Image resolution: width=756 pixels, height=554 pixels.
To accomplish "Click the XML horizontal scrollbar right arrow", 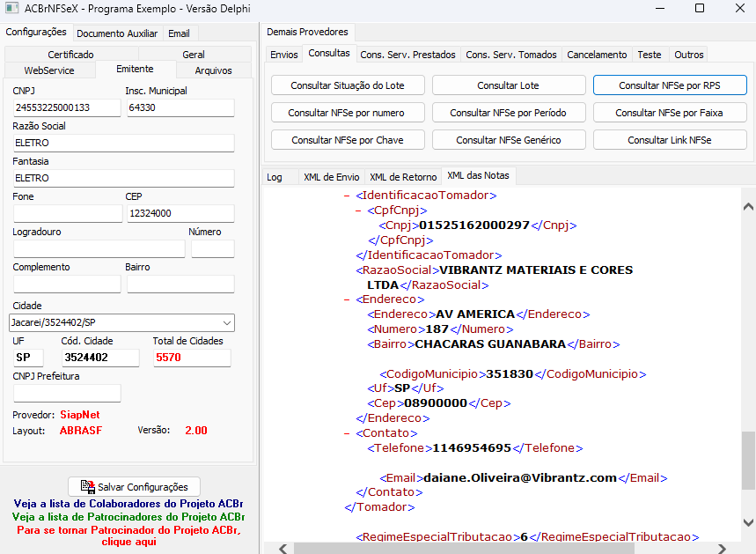I will (x=722, y=548).
